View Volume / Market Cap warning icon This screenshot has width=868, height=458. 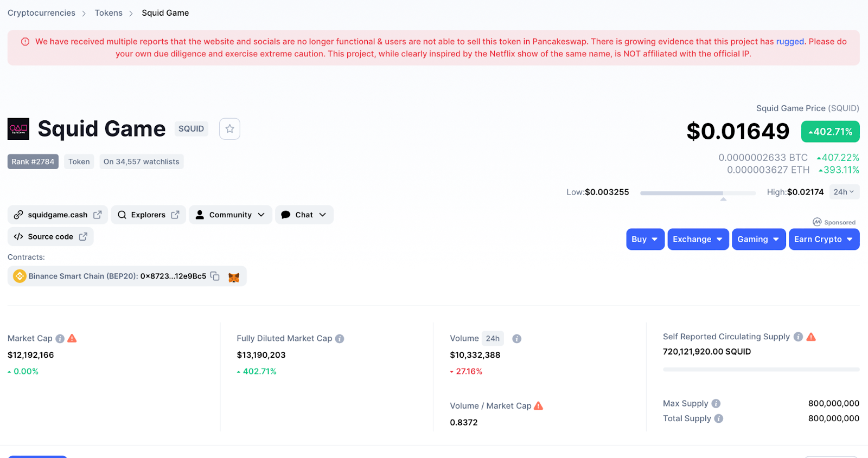538,405
